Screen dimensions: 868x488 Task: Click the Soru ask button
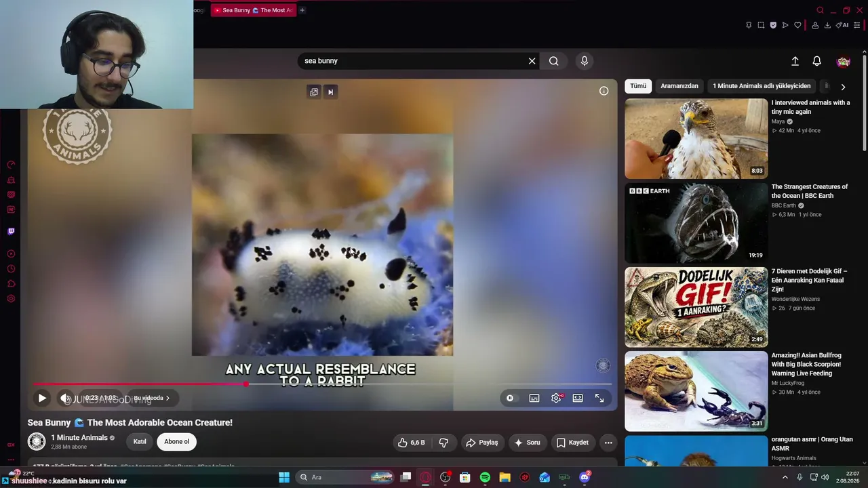point(528,443)
